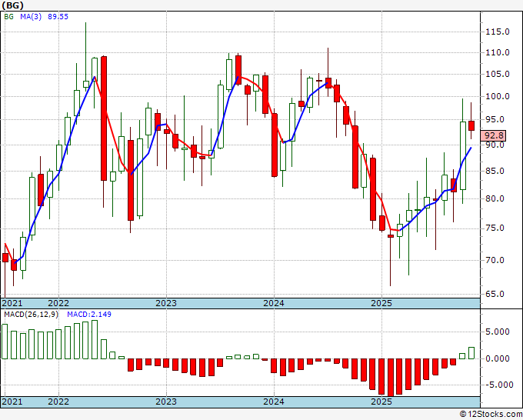Select the 115.0 price axis label

click(497, 32)
